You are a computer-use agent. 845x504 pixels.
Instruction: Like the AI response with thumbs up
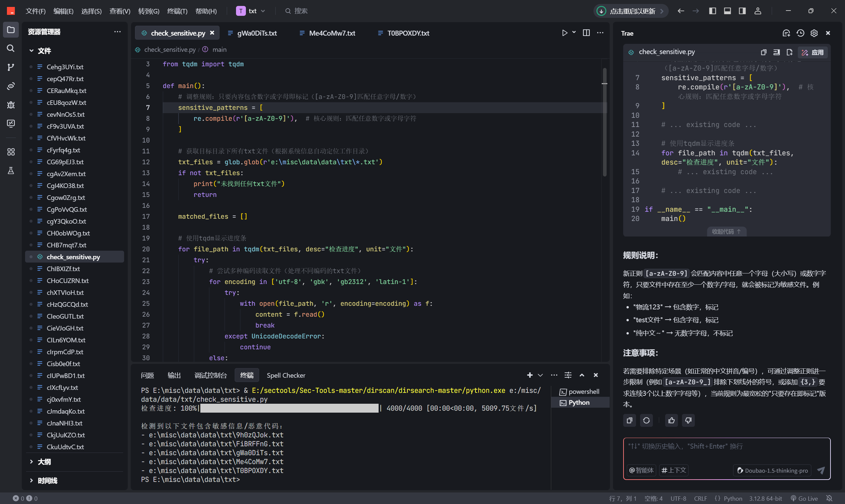(x=671, y=421)
